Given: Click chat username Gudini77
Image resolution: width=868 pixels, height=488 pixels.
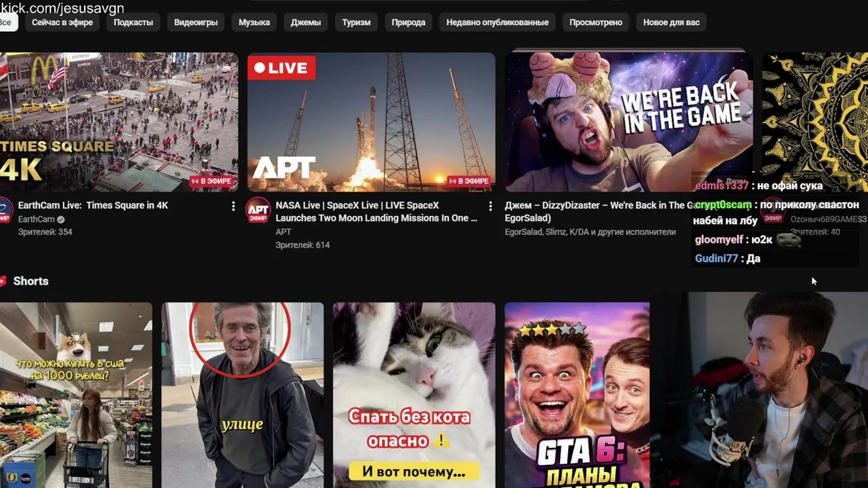Looking at the screenshot, I should [x=716, y=259].
